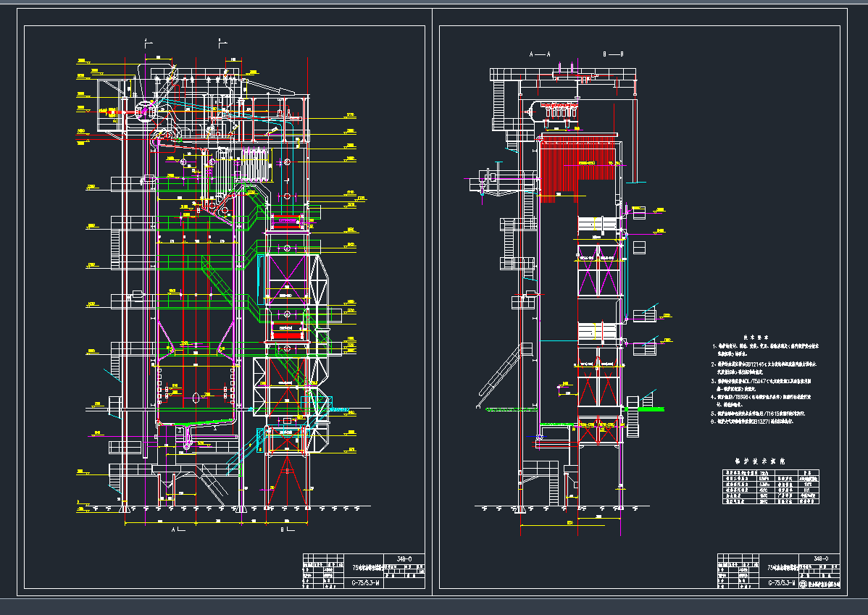This screenshot has width=868, height=615.
Task: Click inside the boiler specifications table
Action: pos(767,486)
